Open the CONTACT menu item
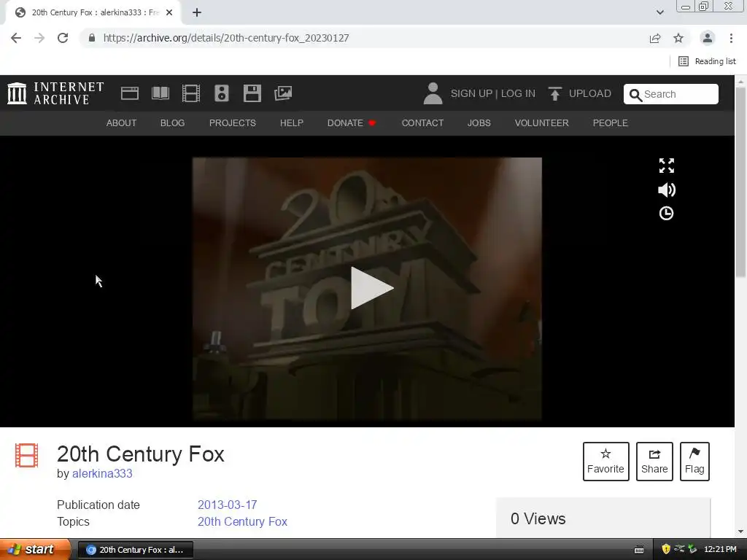The width and height of the screenshot is (747, 560). (422, 122)
